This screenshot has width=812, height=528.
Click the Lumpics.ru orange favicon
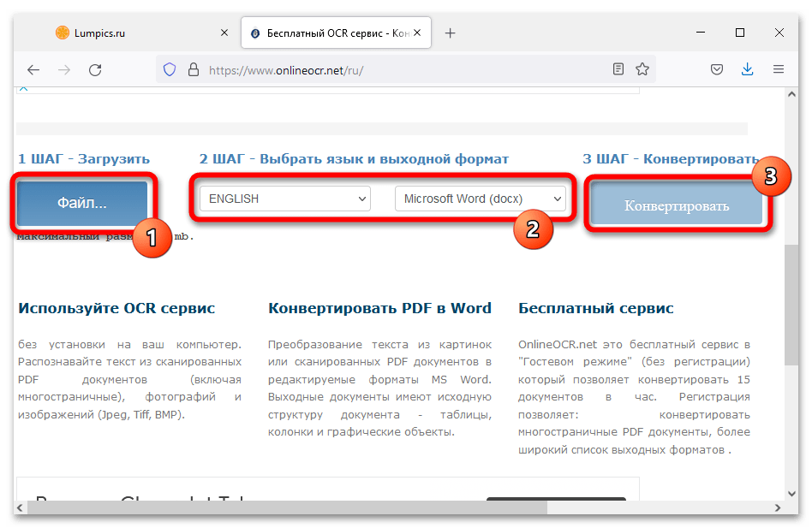[x=63, y=33]
